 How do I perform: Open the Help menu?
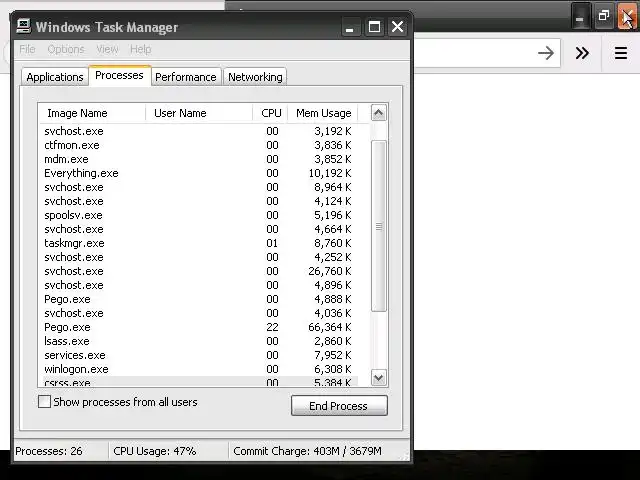140,49
